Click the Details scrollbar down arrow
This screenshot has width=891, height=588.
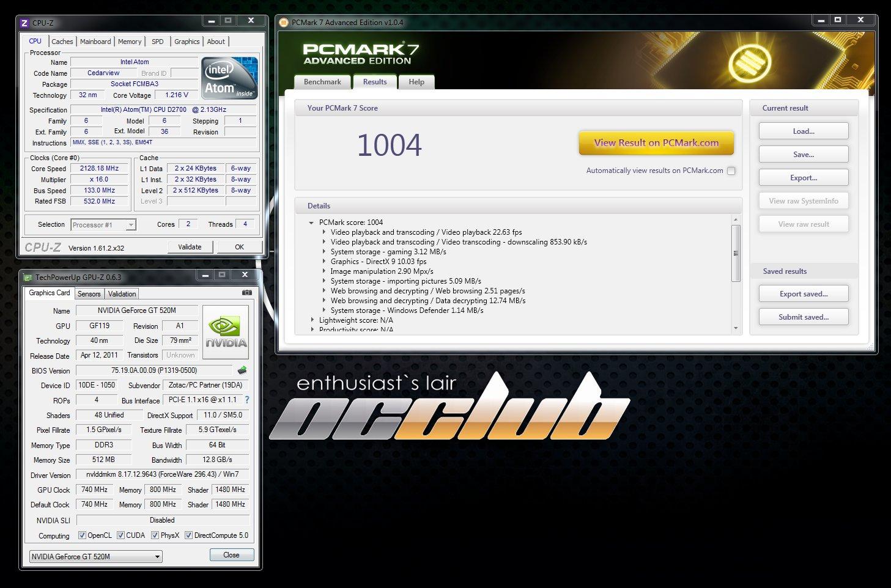click(736, 328)
